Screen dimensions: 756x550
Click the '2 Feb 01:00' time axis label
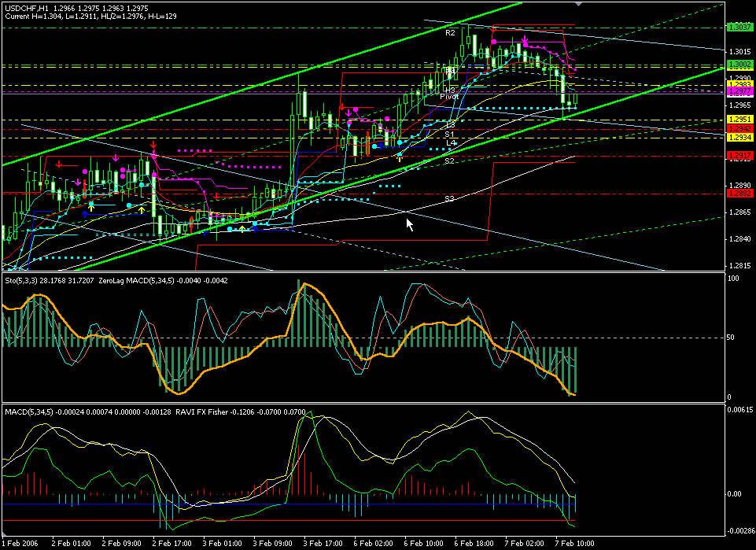[x=70, y=543]
